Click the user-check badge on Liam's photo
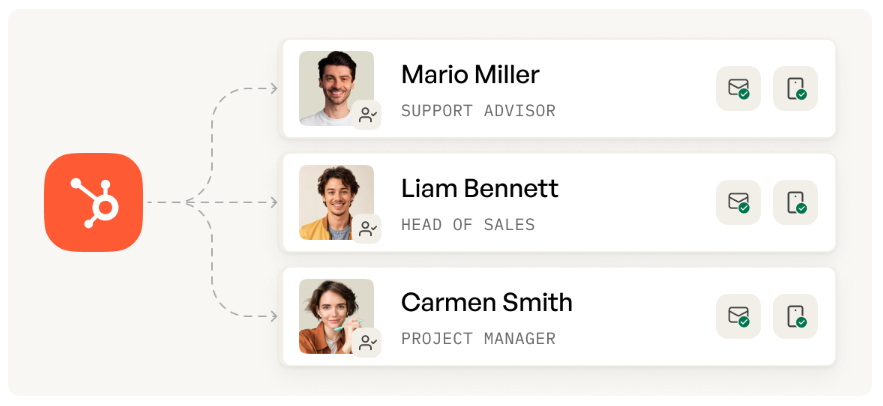883x406 pixels. (x=367, y=229)
